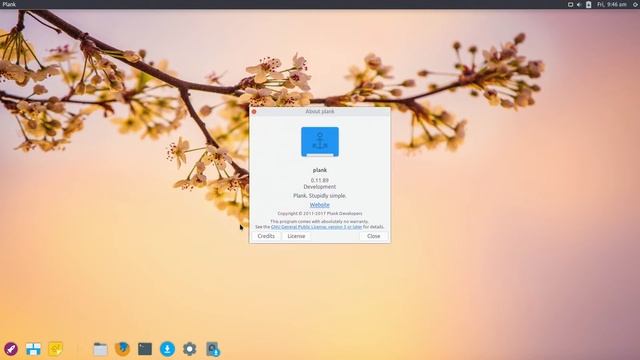
Task: Open the package installer icon in the dock
Action: [x=212, y=349]
